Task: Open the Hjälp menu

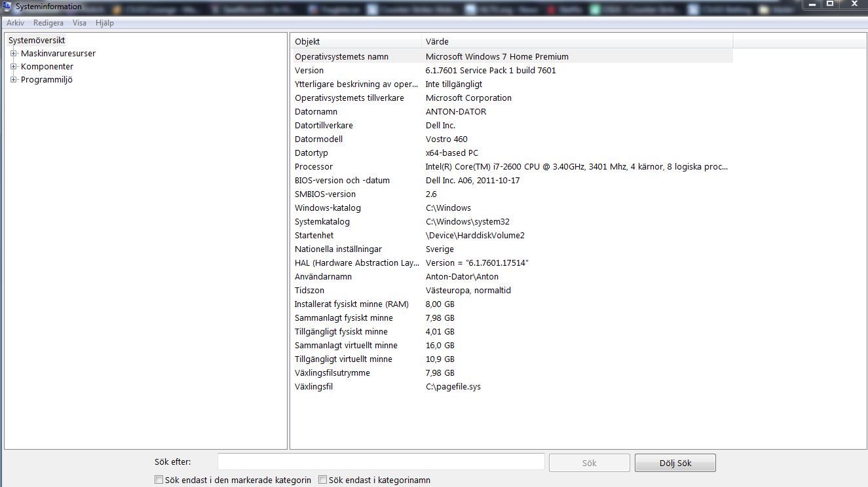Action: [x=104, y=23]
